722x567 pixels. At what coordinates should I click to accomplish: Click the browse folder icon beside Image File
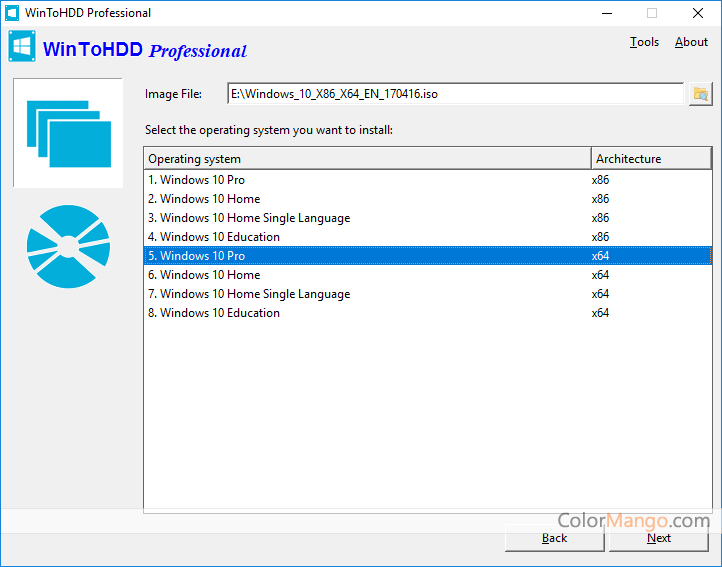[x=700, y=94]
